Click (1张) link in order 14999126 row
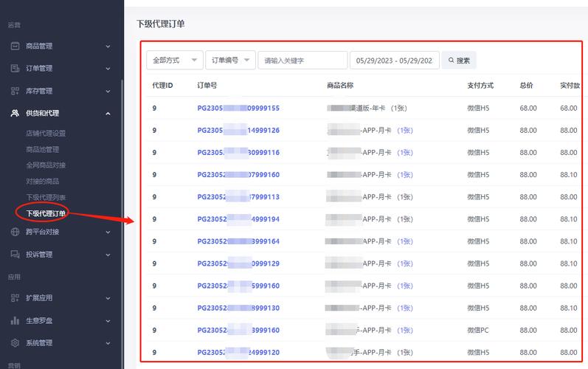Screen dimensions: 588x369 click(x=405, y=130)
